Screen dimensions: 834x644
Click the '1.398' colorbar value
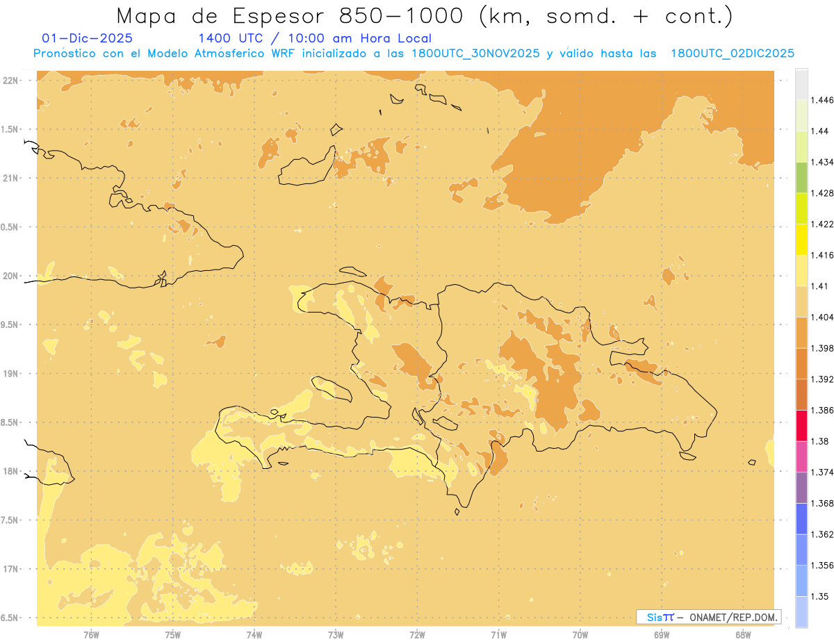click(823, 348)
